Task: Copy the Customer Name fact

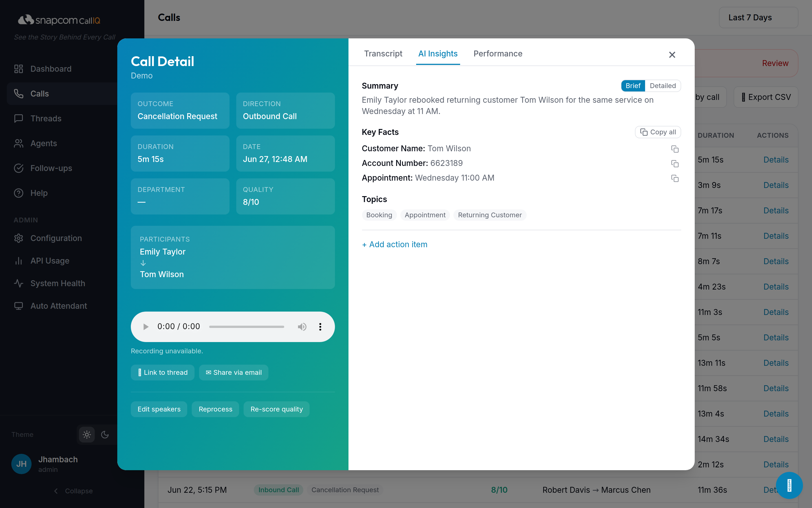Action: tap(675, 149)
